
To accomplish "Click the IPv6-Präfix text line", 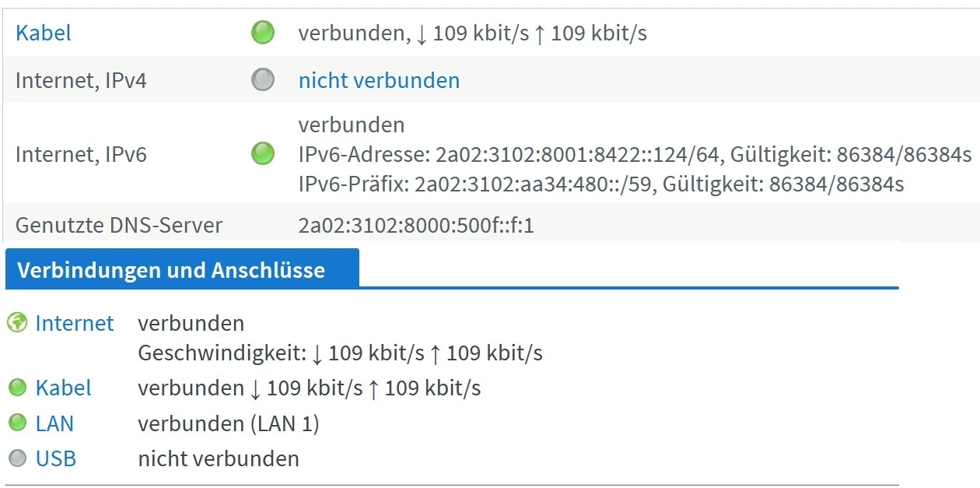I will click(600, 184).
